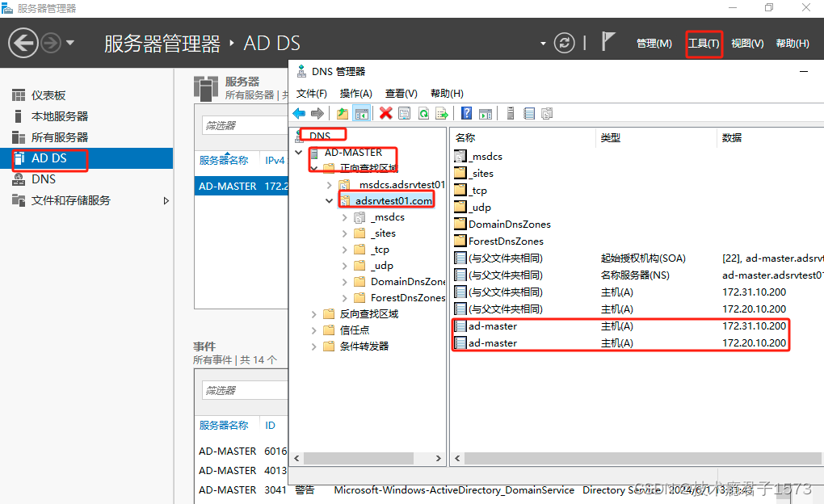824x504 pixels.
Task: Open Help with the blue question-mark icon
Action: coord(466,113)
